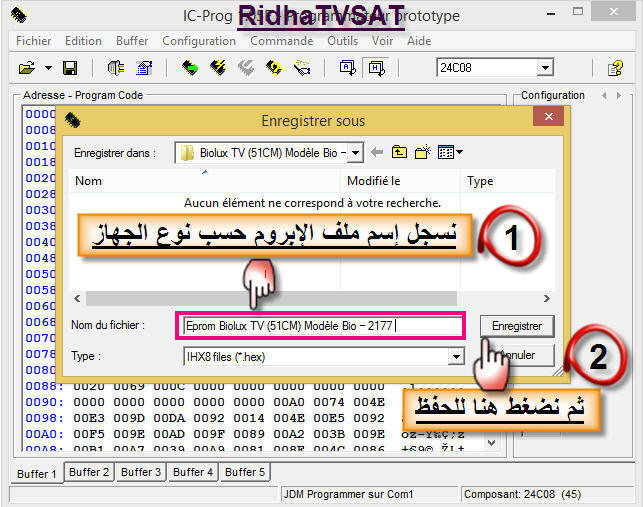Viewport: 643px width, 507px height.
Task: Open the IHX8 files type dropdown
Action: [457, 356]
